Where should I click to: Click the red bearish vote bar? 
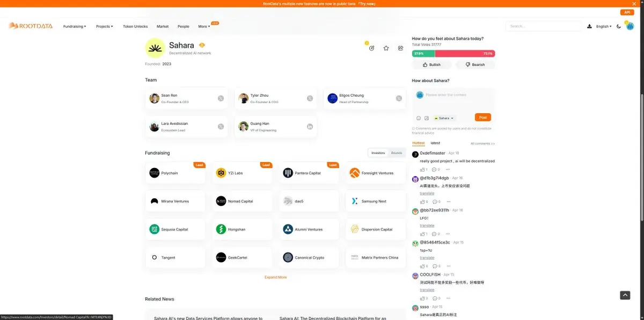pyautogui.click(x=465, y=54)
